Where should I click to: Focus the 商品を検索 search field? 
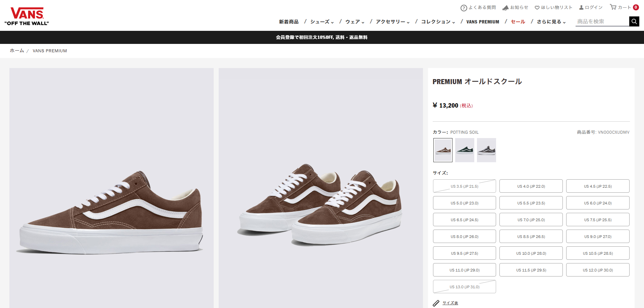pos(602,21)
